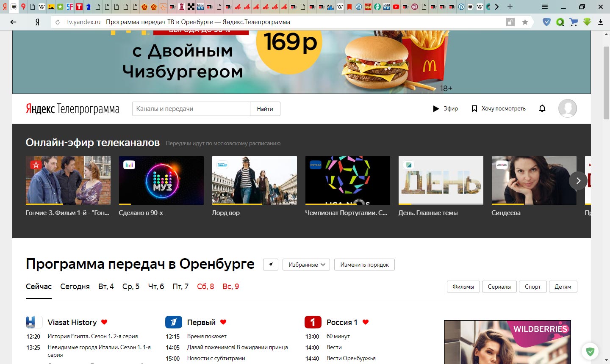The image size is (610, 364).
Task: Open the Избранные dropdown
Action: [x=306, y=264]
